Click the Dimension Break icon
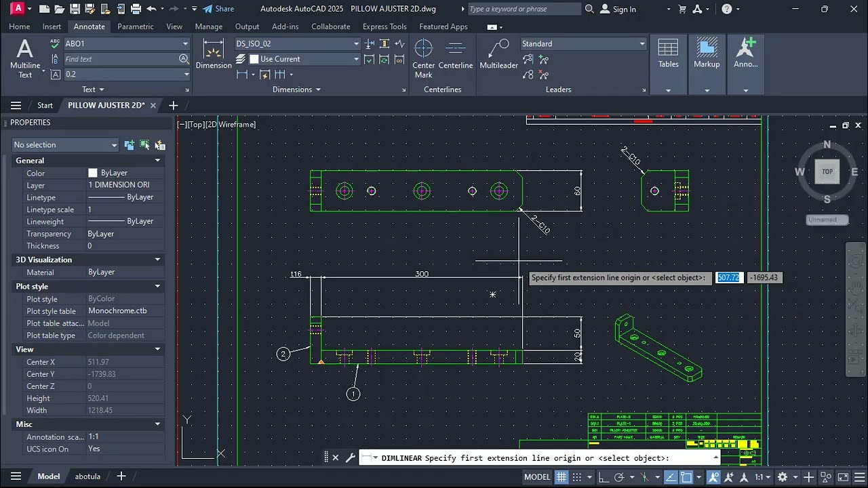Image resolution: width=868 pixels, height=488 pixels. [x=370, y=44]
